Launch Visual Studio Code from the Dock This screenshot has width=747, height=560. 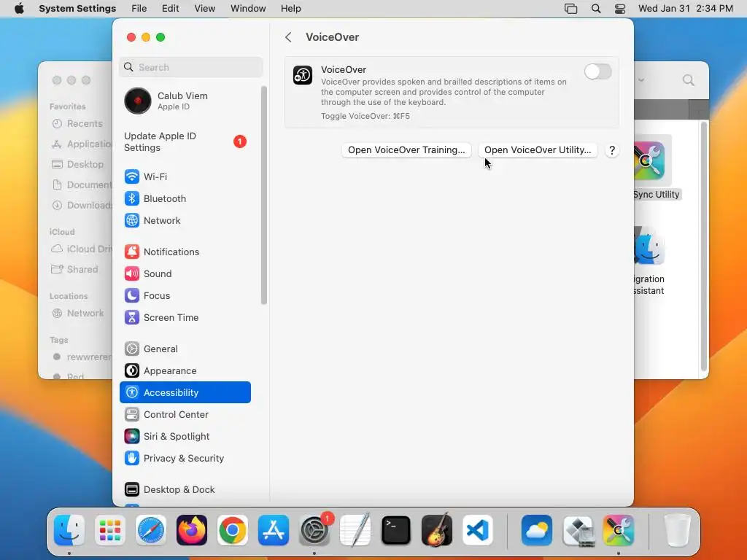click(477, 530)
